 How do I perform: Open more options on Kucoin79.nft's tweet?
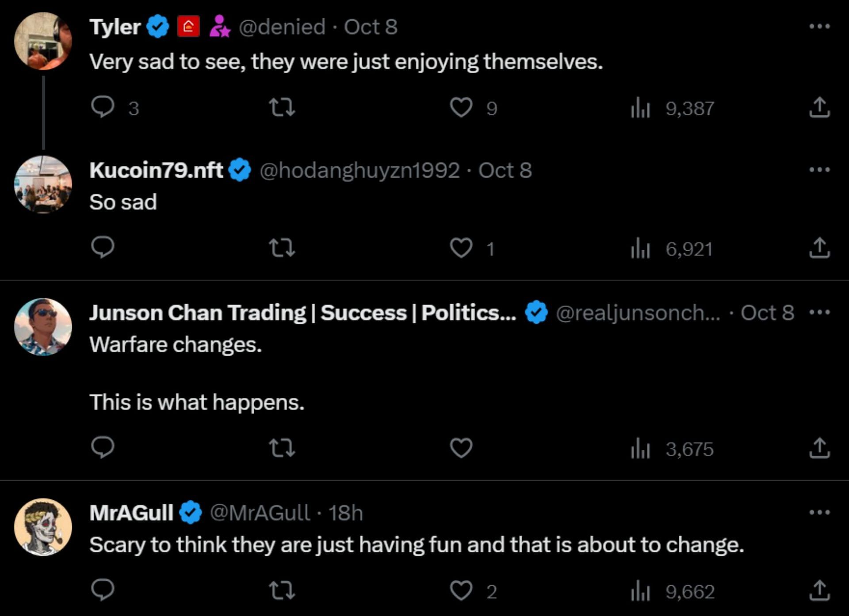coord(819,170)
